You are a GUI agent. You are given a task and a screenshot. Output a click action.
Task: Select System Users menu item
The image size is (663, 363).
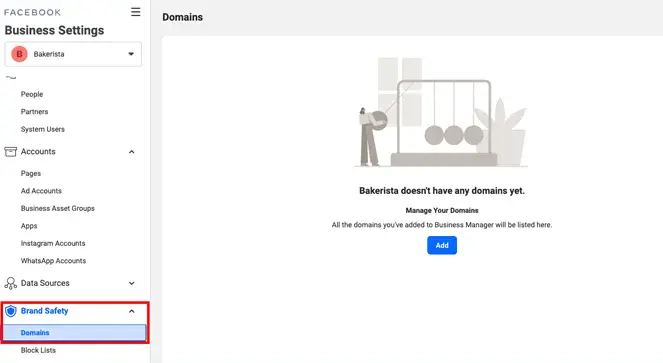click(x=43, y=129)
